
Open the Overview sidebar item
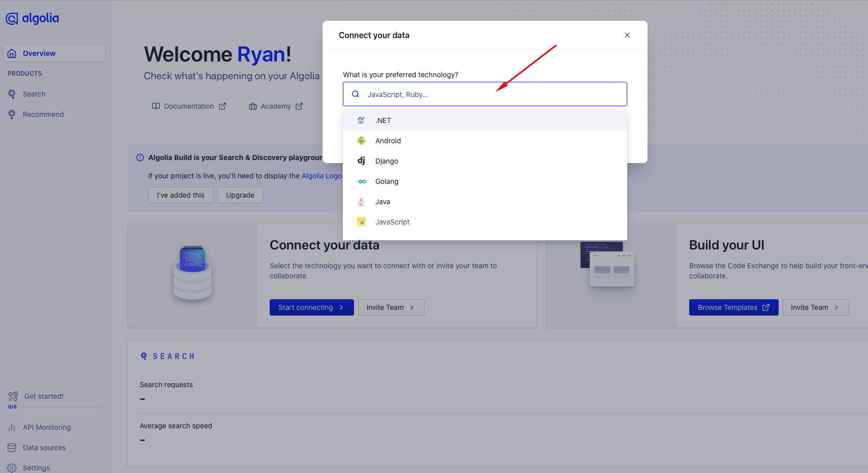coord(54,53)
